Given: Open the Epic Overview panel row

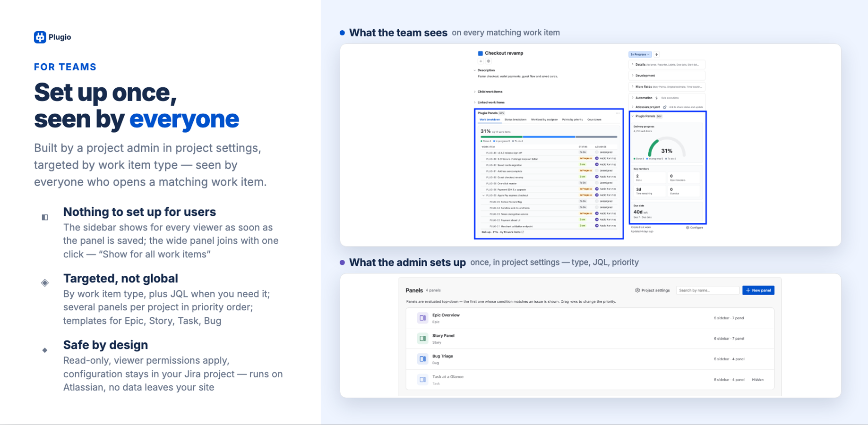Looking at the screenshot, I should (x=590, y=318).
